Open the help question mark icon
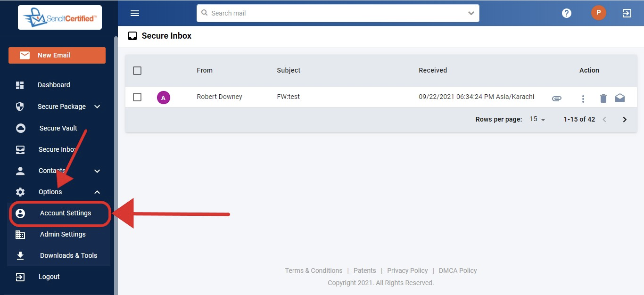Viewport: 644px width, 295px height. tap(567, 13)
